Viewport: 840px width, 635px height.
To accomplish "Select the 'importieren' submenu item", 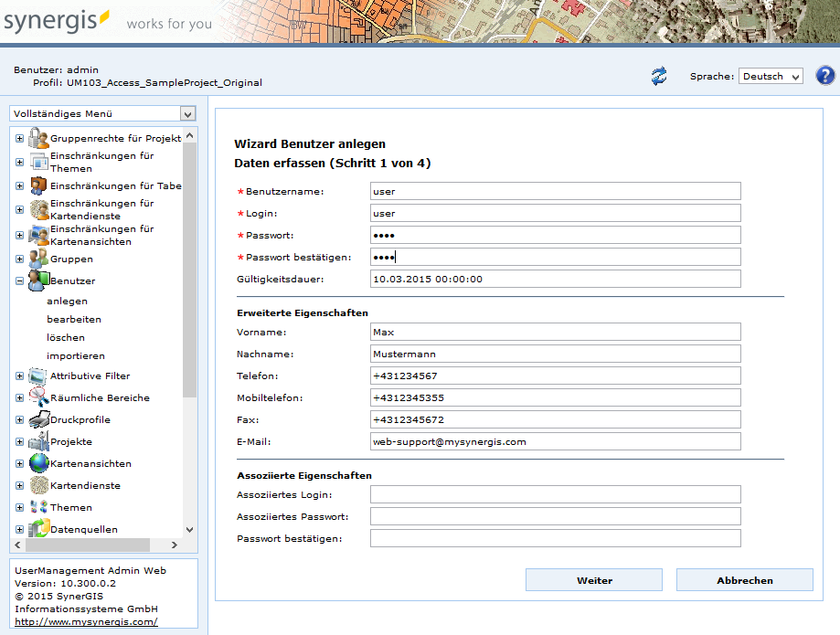I will pos(76,356).
